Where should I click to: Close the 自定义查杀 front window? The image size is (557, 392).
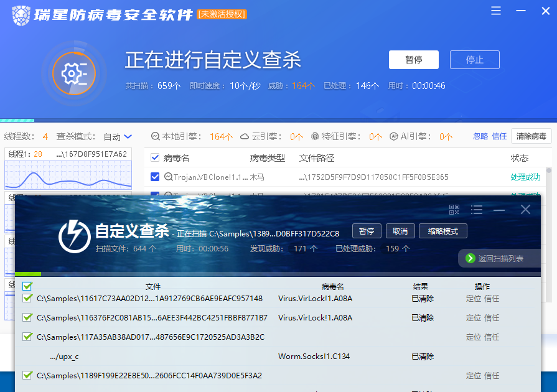[525, 210]
